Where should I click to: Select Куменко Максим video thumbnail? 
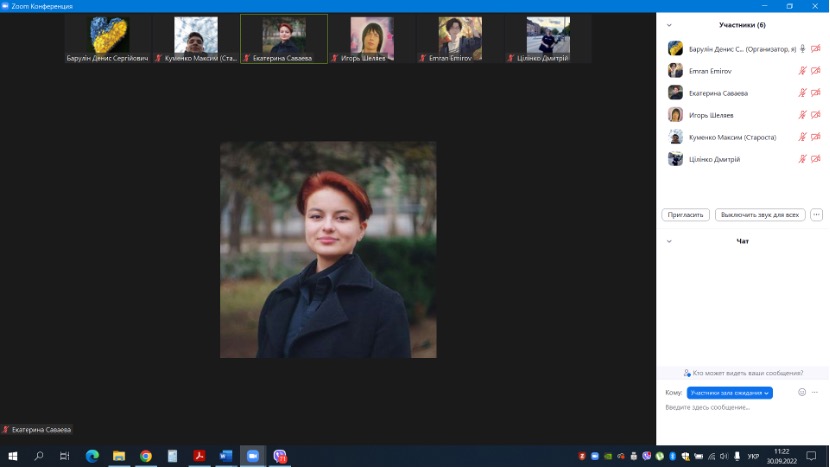196,39
